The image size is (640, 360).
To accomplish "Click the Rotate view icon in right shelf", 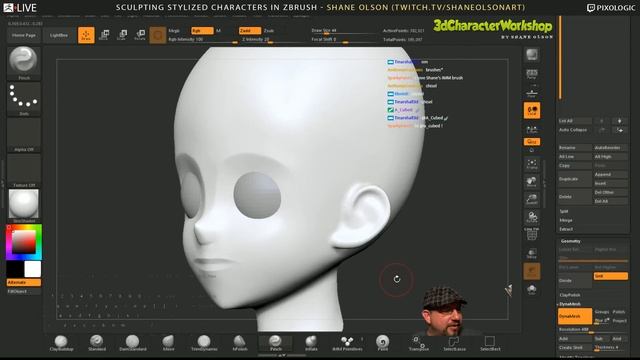I will click(531, 218).
